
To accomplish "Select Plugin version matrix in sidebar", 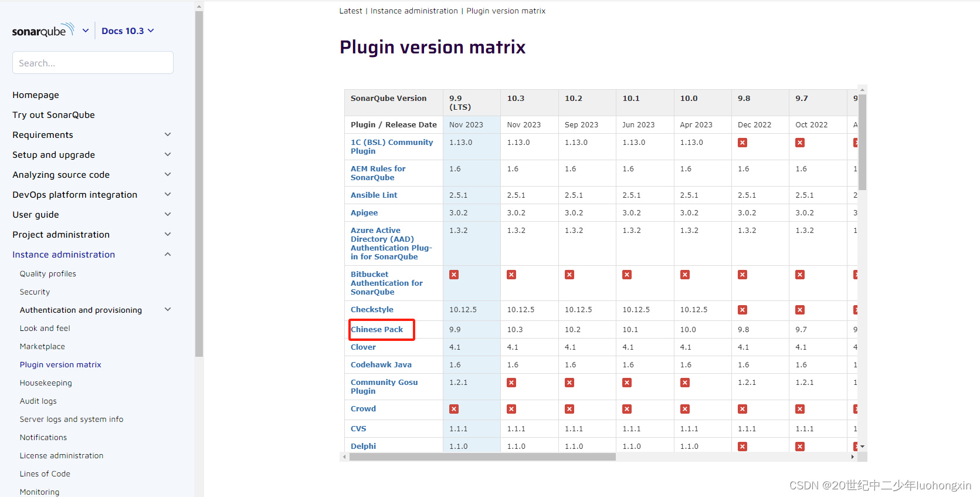I will tap(60, 364).
